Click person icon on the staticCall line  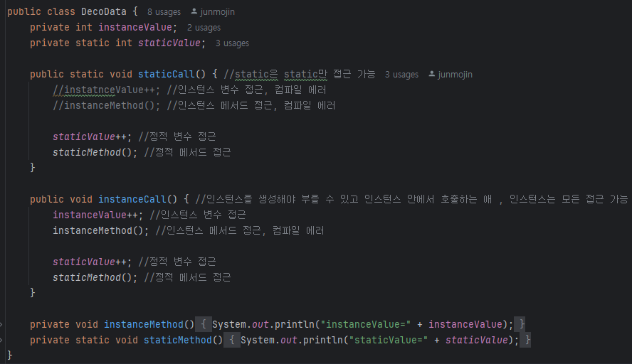pos(432,74)
